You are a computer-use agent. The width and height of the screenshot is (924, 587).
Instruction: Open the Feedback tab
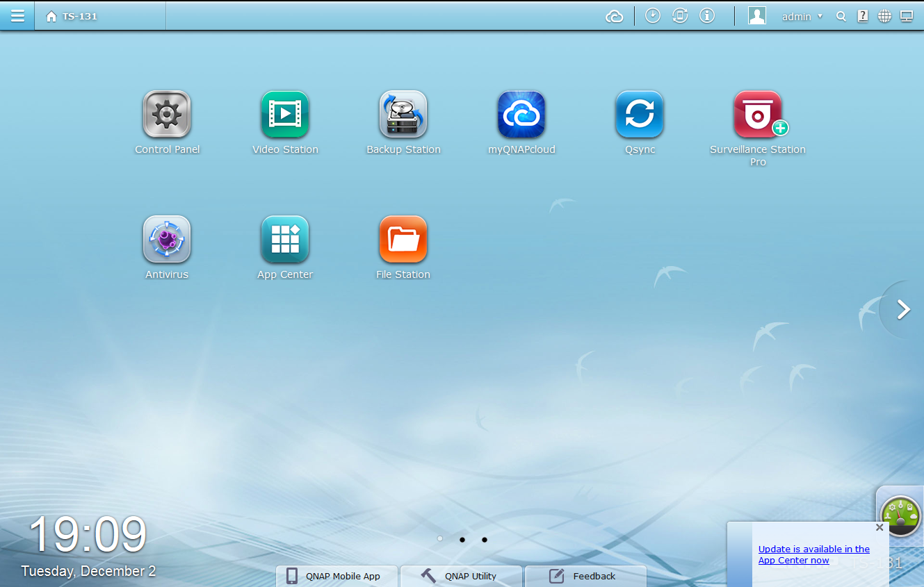coord(585,576)
